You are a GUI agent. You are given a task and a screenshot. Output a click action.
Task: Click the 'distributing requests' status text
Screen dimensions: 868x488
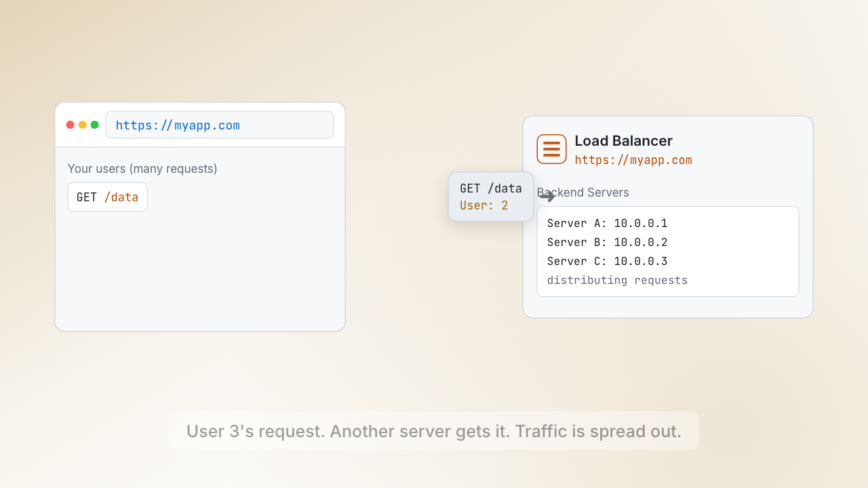[617, 280]
